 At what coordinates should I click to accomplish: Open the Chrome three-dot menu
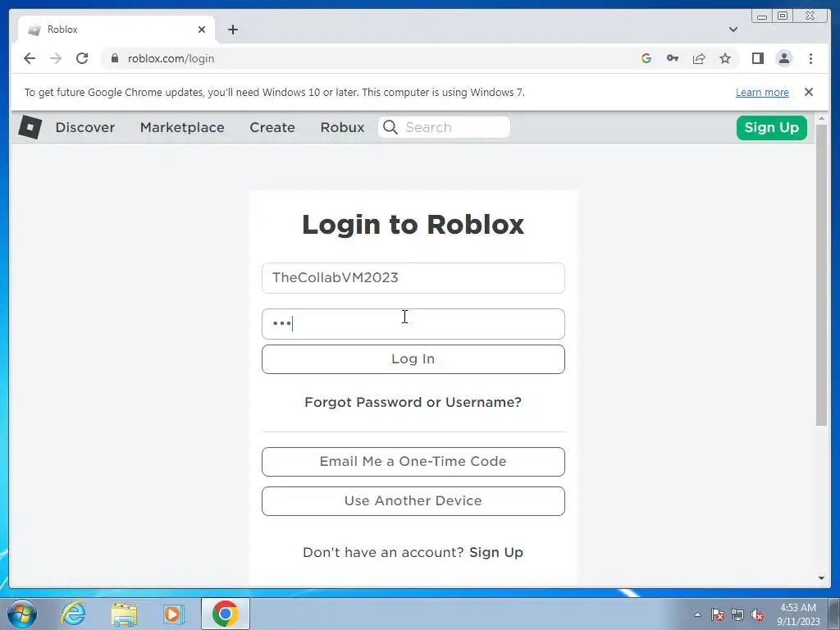[810, 58]
